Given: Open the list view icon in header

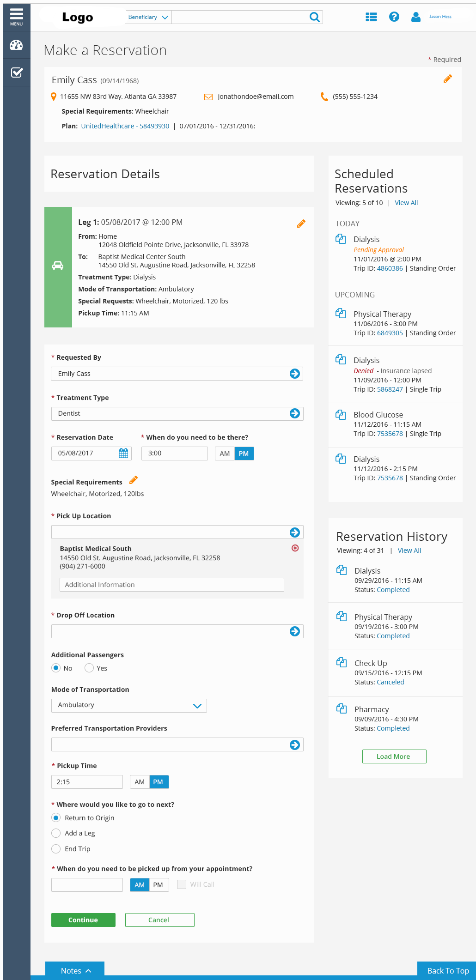Looking at the screenshot, I should [371, 17].
